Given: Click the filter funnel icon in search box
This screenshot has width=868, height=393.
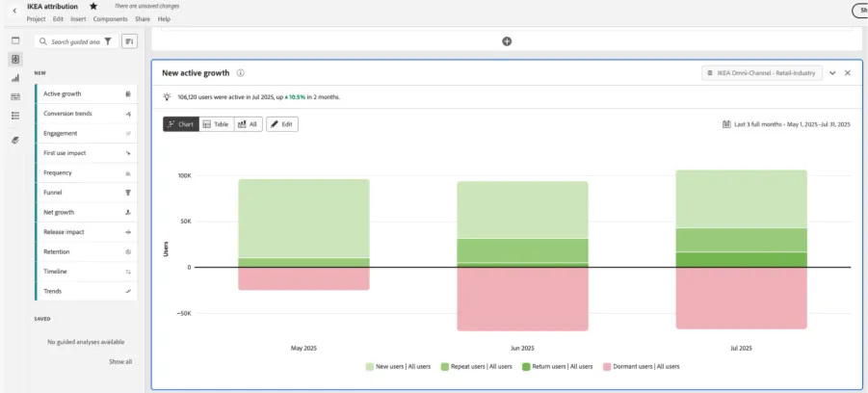Looking at the screenshot, I should coord(108,41).
